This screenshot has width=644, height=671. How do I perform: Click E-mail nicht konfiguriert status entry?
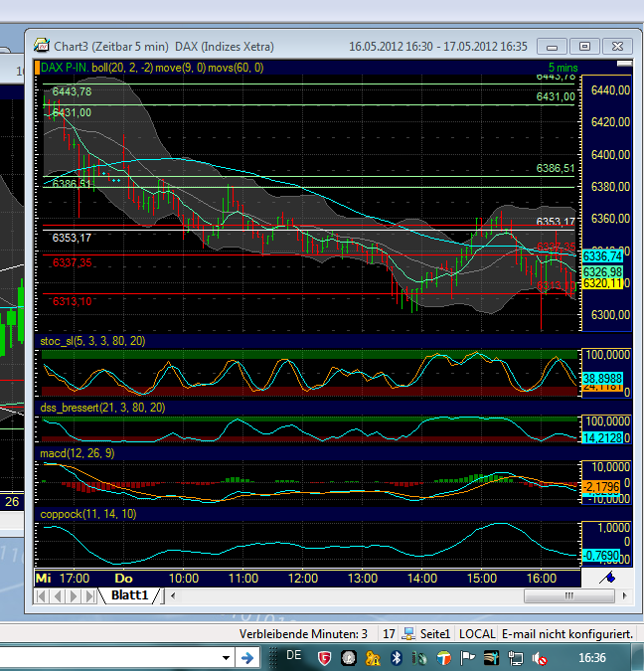tap(566, 634)
